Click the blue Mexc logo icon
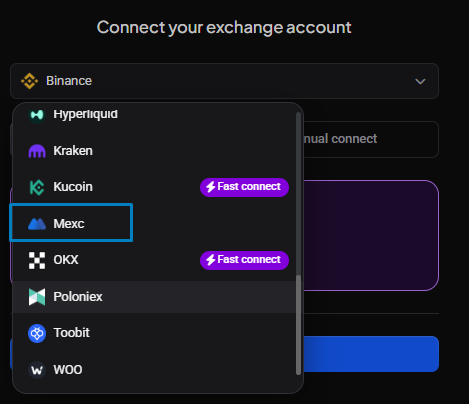This screenshot has width=469, height=404. click(x=37, y=224)
